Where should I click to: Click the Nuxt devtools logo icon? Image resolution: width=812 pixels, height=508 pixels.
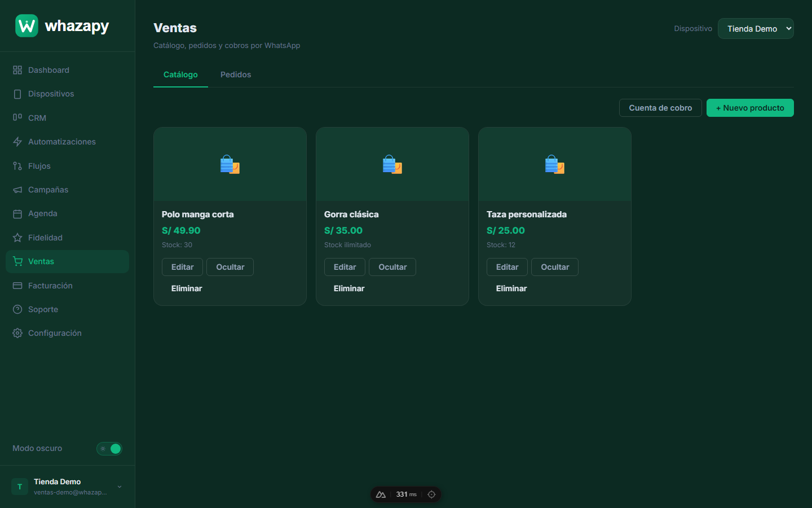point(381,494)
